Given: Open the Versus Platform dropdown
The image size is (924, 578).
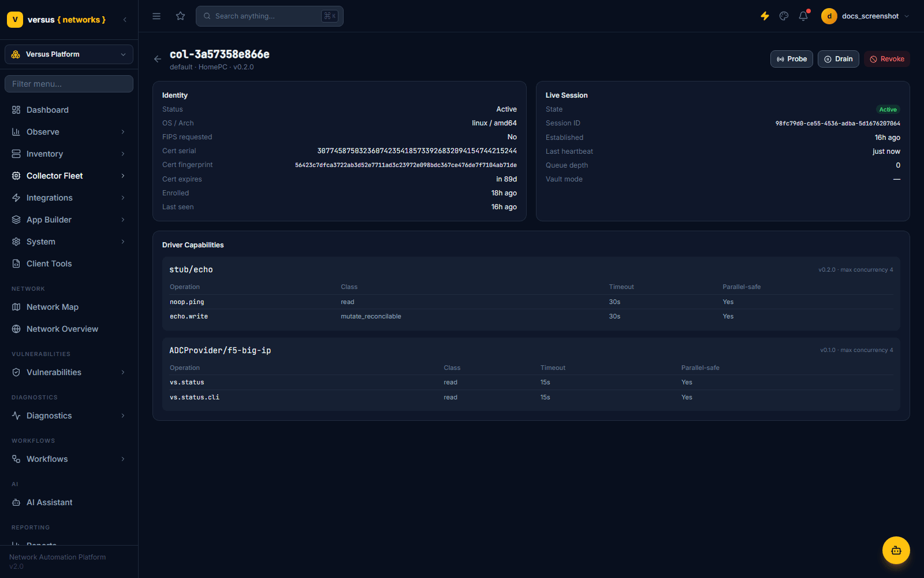Looking at the screenshot, I should point(69,54).
